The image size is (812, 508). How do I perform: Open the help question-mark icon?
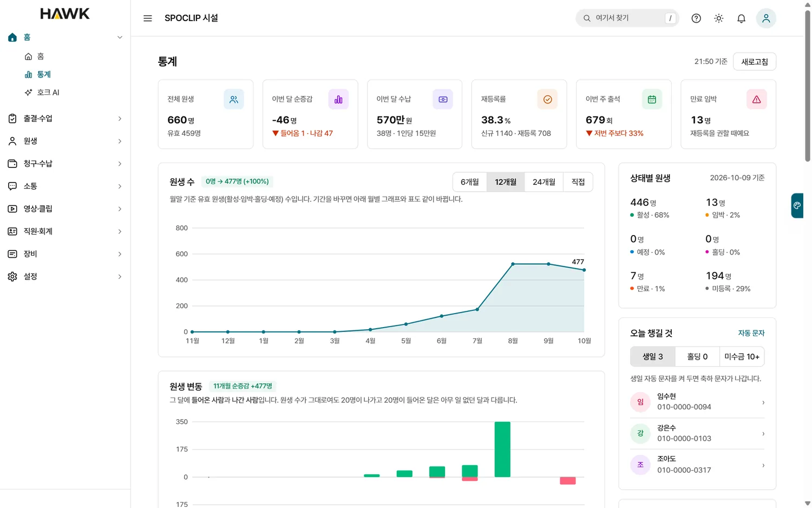pyautogui.click(x=696, y=18)
